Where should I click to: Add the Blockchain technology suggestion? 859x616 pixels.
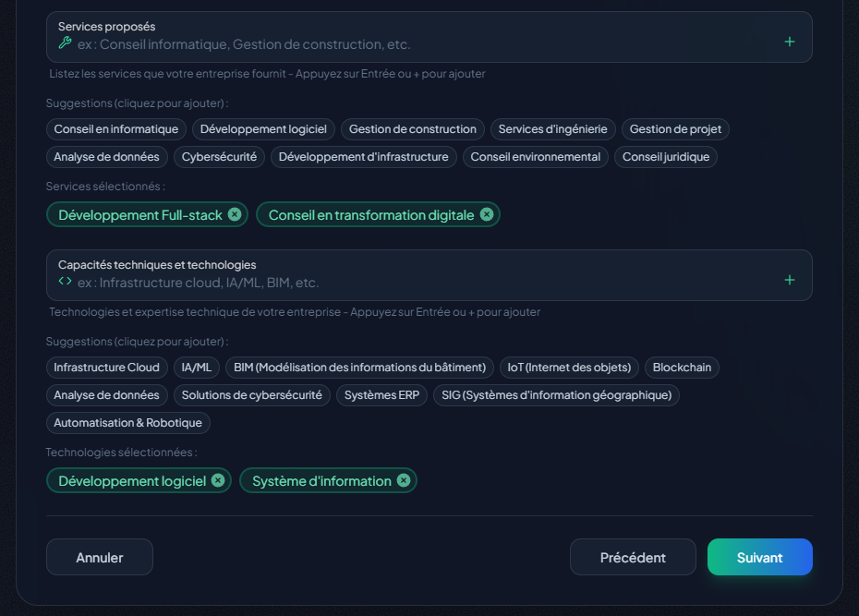[682, 368]
